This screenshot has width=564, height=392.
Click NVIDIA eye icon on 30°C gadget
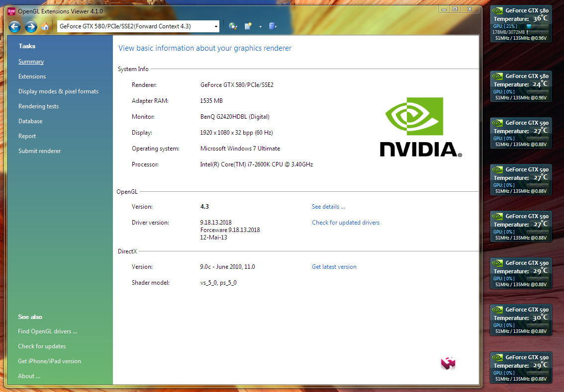click(x=497, y=310)
